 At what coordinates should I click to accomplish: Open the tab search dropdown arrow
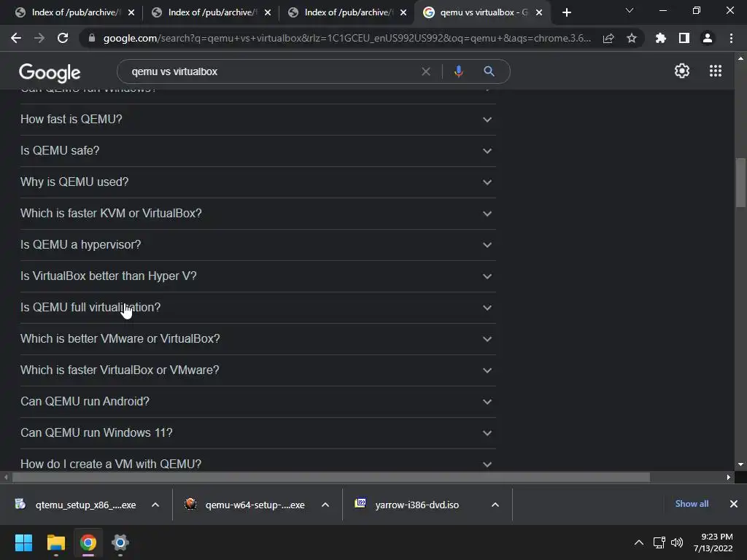coord(630,10)
